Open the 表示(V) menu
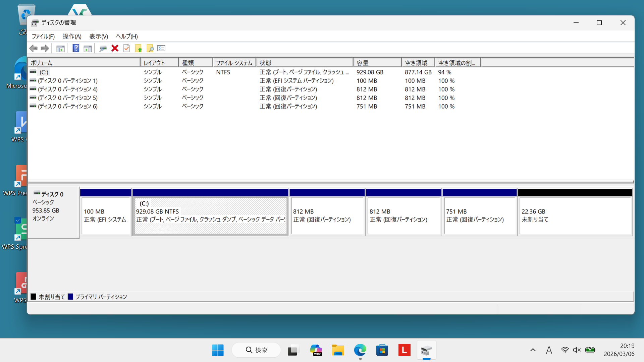 coord(98,36)
